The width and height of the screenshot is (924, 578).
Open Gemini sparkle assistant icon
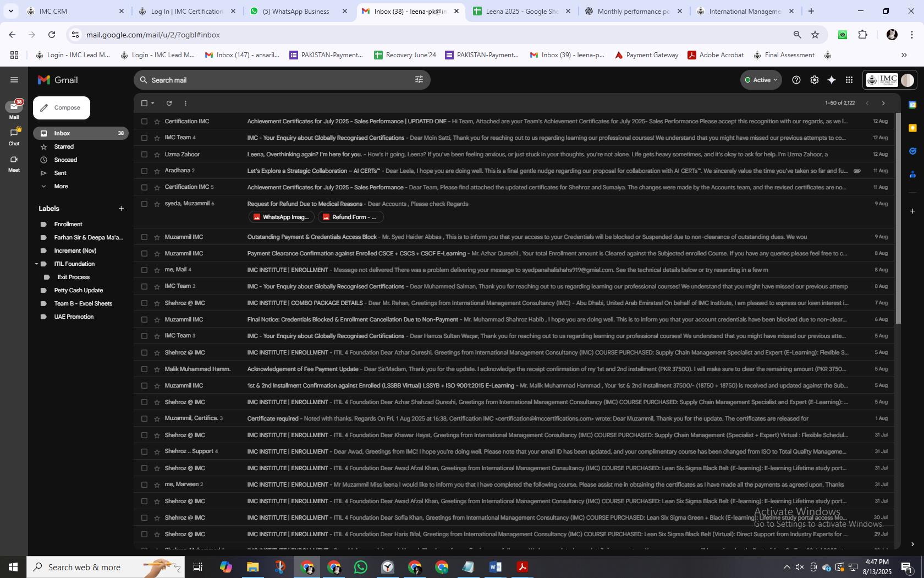(832, 80)
